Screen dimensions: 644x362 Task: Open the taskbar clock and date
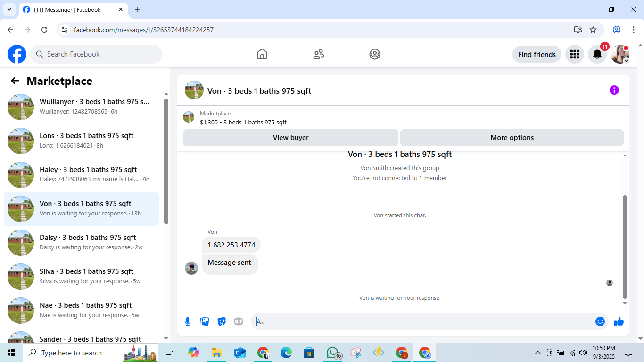pos(604,353)
